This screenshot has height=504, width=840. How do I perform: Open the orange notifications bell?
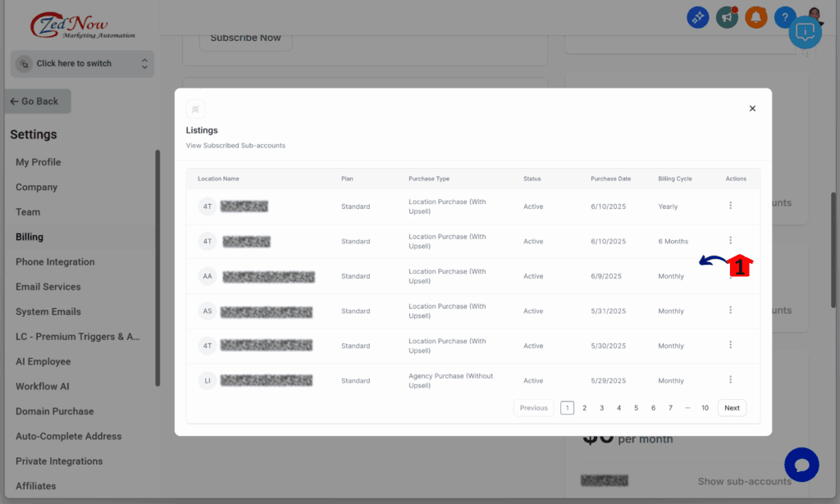click(x=756, y=18)
